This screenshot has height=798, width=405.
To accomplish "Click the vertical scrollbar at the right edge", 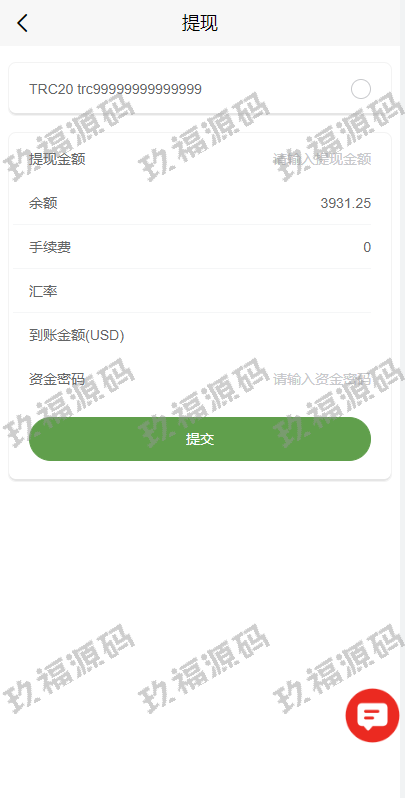I will coord(402,422).
